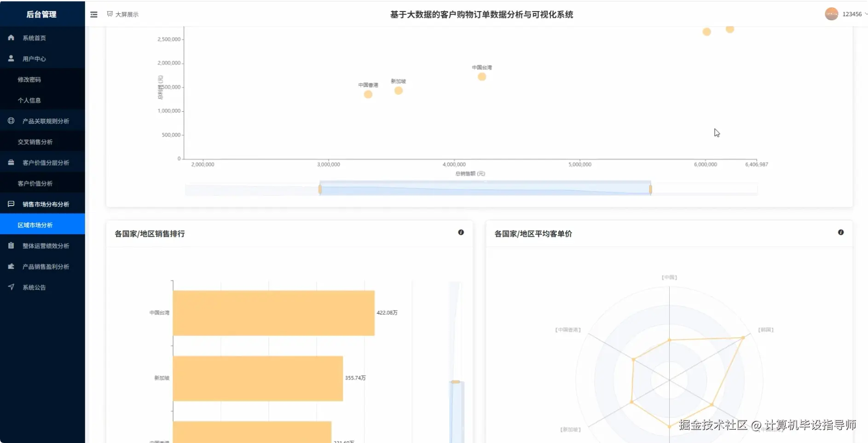Go to 交叉销售分析 page
The image size is (868, 443).
[x=42, y=142]
